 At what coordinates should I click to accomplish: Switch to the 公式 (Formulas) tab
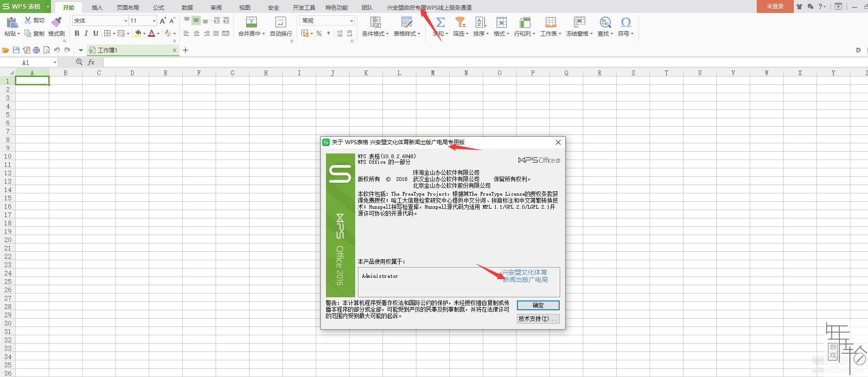coord(159,7)
